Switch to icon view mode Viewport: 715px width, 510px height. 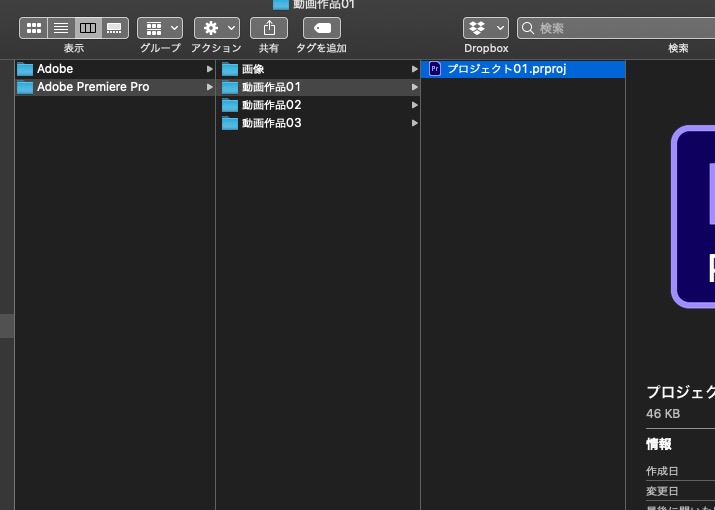point(33,28)
